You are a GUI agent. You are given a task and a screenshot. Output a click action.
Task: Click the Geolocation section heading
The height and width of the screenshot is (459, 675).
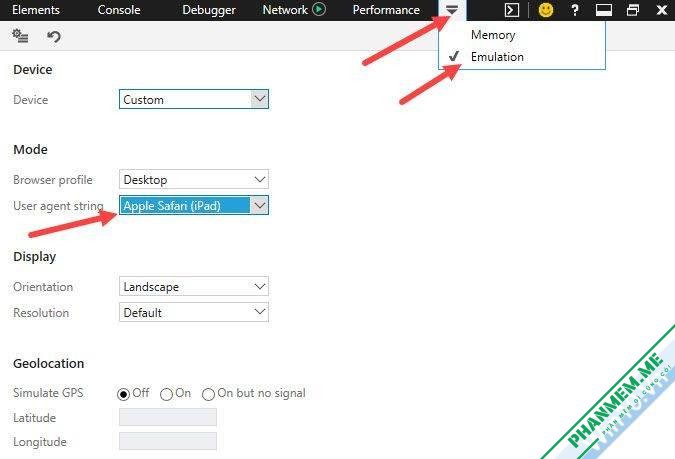(49, 363)
